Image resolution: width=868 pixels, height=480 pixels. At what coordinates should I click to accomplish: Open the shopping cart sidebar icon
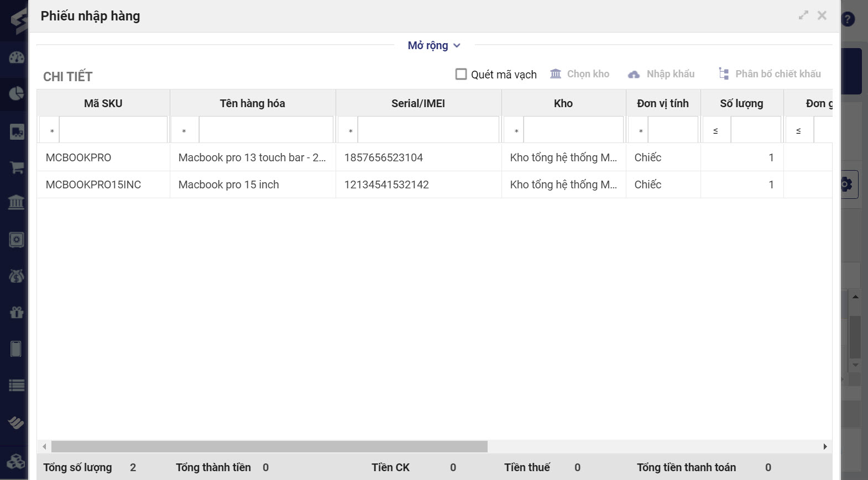tap(16, 167)
